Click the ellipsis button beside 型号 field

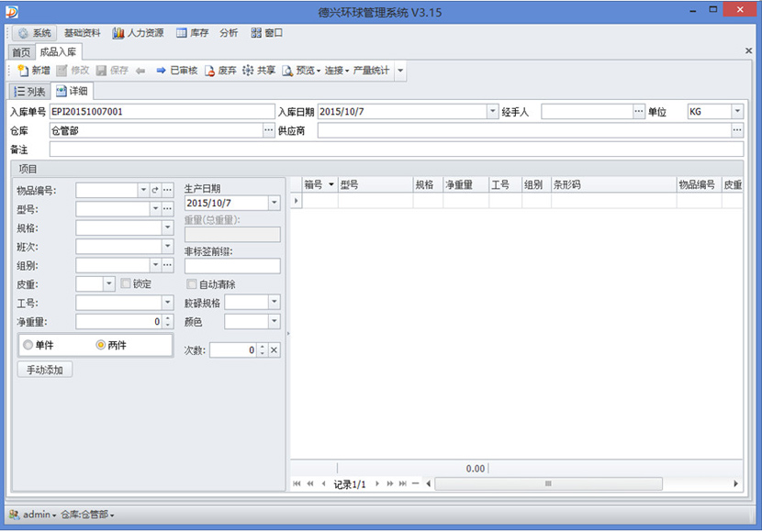click(x=167, y=209)
